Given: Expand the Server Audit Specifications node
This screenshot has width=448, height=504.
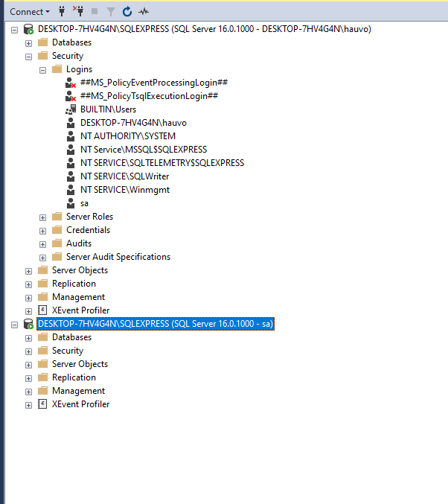Looking at the screenshot, I should point(43,257).
